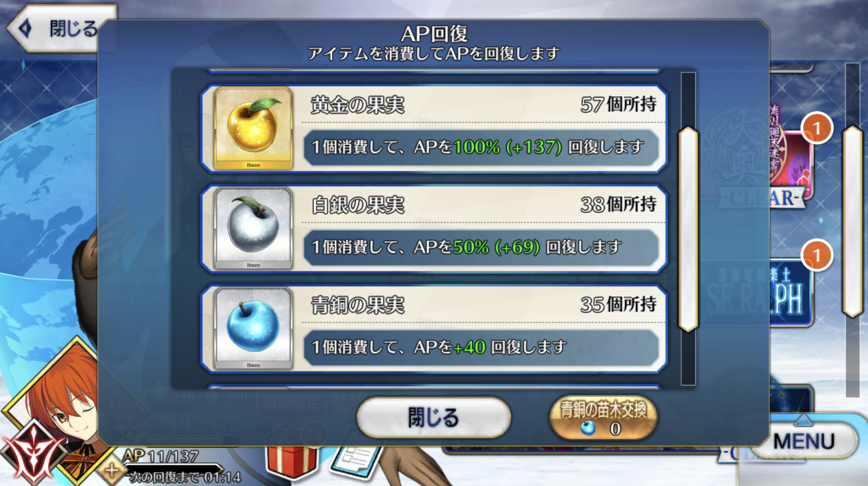Use 青銅の果実 to restore +40 AP

[x=434, y=328]
